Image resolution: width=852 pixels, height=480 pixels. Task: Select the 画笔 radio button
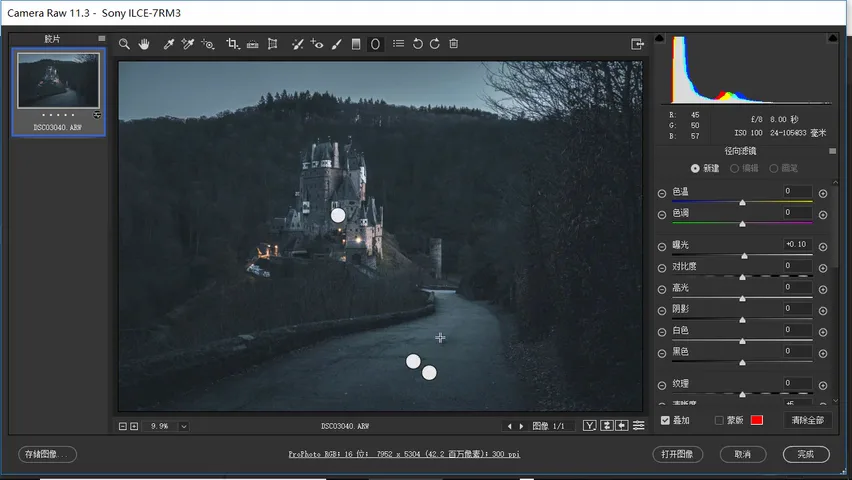click(x=774, y=169)
